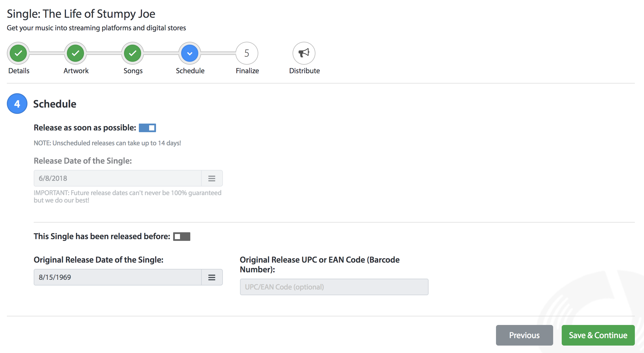Jump to step 5 Finalize circle

pyautogui.click(x=247, y=53)
